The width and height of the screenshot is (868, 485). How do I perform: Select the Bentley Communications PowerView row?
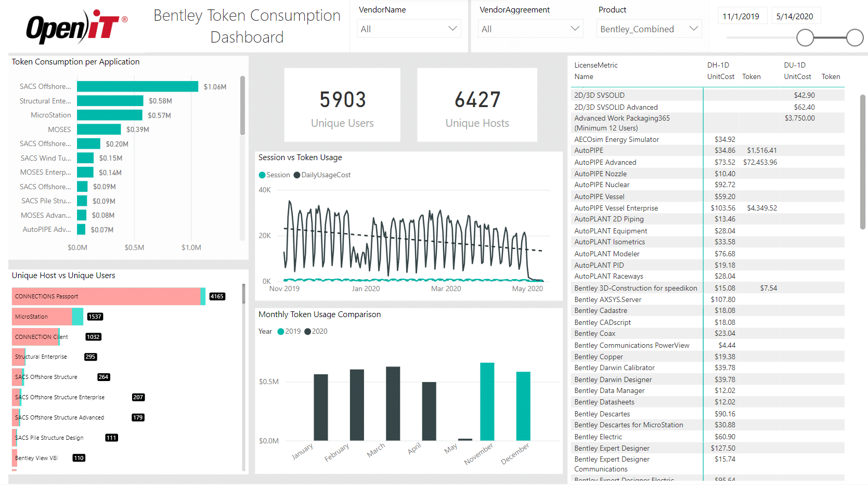[x=709, y=345]
